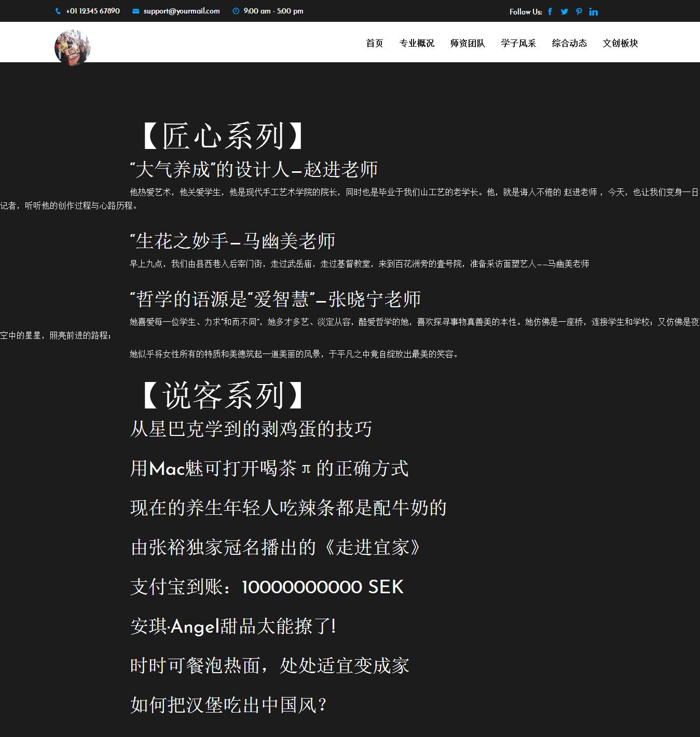Open the Facebook social icon
This screenshot has width=700, height=737.
(x=550, y=11)
